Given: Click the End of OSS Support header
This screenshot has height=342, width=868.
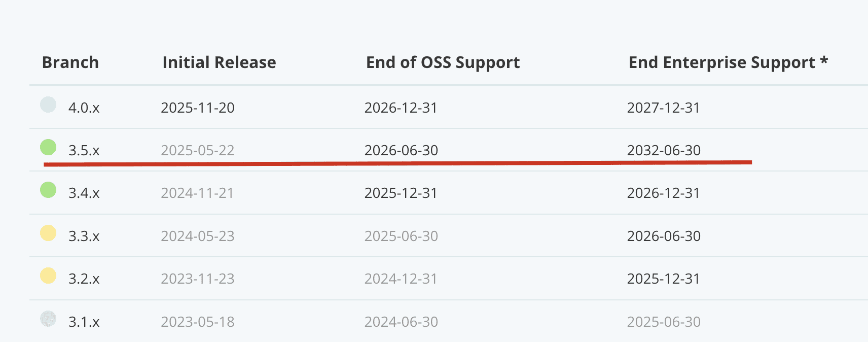Looking at the screenshot, I should (x=443, y=62).
